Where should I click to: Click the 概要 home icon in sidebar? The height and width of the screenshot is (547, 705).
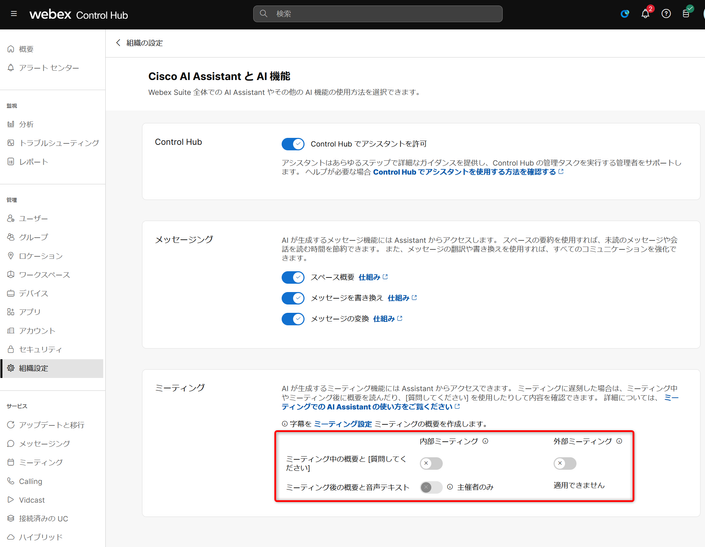(x=11, y=49)
